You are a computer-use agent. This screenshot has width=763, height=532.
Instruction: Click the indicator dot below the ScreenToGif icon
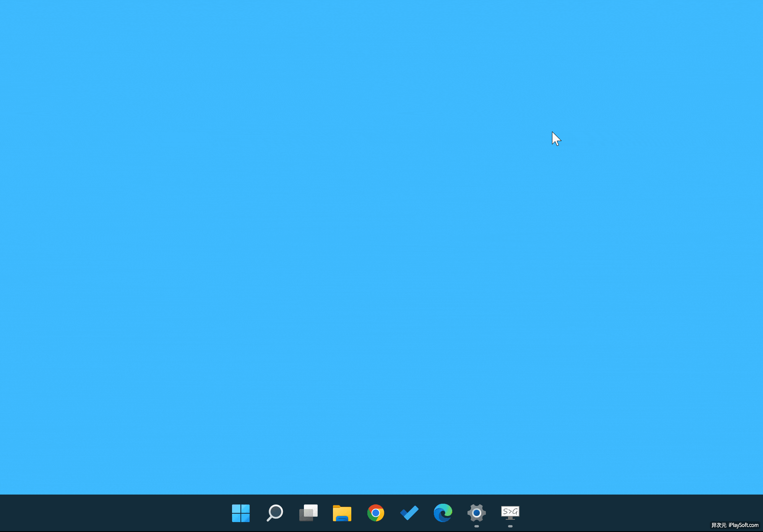[510, 526]
